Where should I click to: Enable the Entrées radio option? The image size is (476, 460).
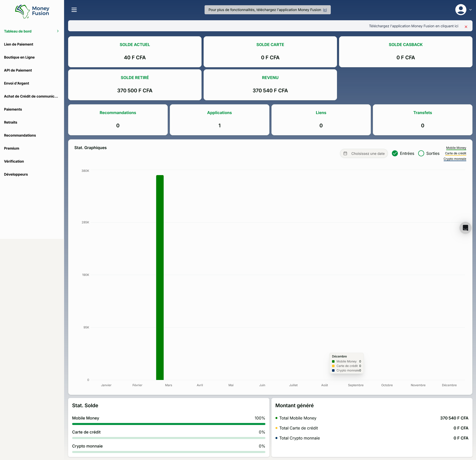pyautogui.click(x=395, y=153)
